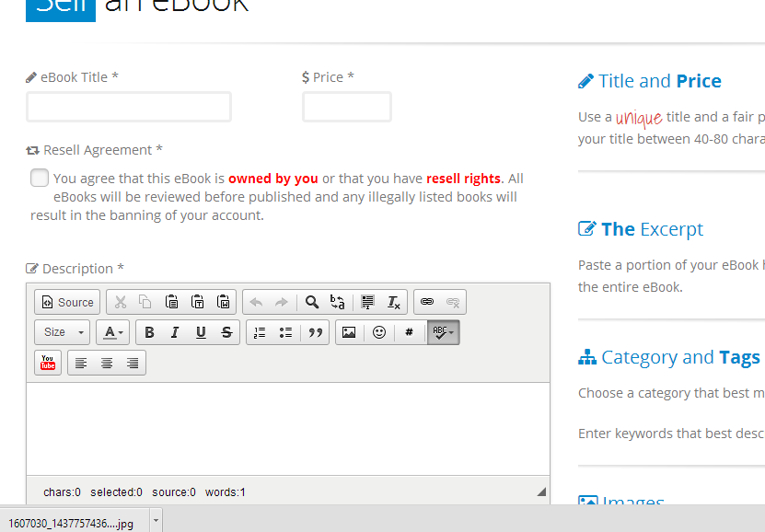This screenshot has height=532, width=765.
Task: Toggle italic text formatting
Action: 175,332
